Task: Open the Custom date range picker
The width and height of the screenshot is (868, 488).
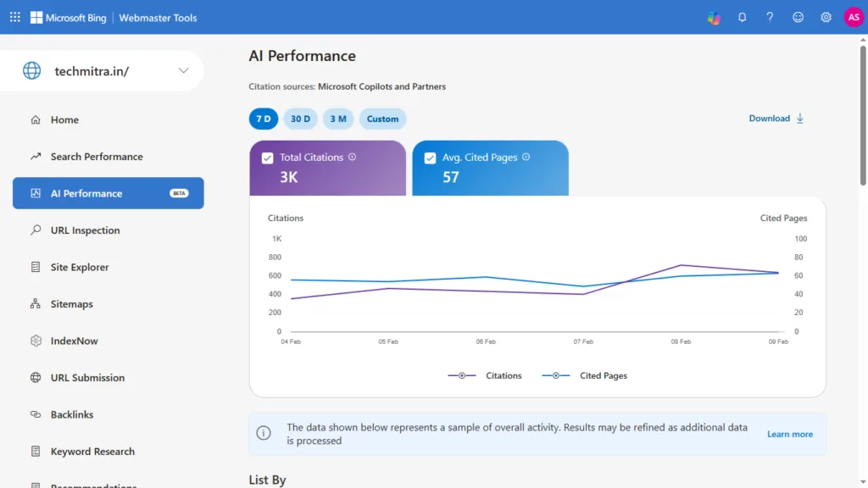Action: (x=382, y=119)
